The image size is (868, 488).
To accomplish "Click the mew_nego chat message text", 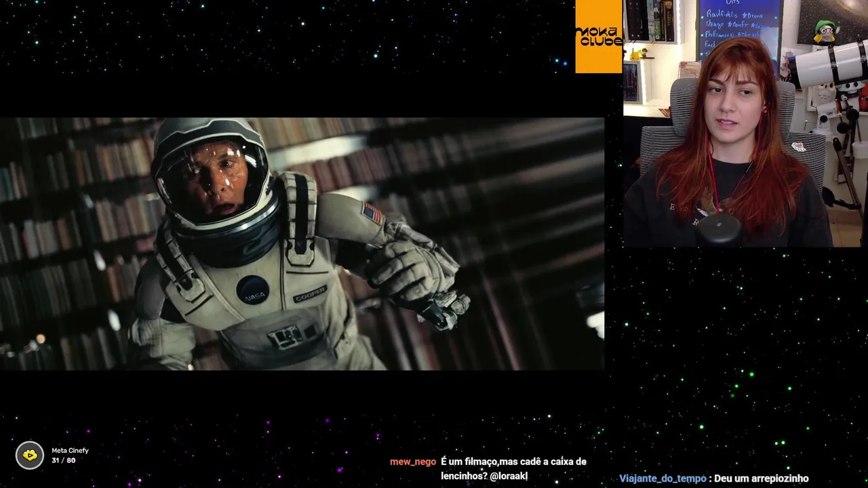I will [x=513, y=469].
